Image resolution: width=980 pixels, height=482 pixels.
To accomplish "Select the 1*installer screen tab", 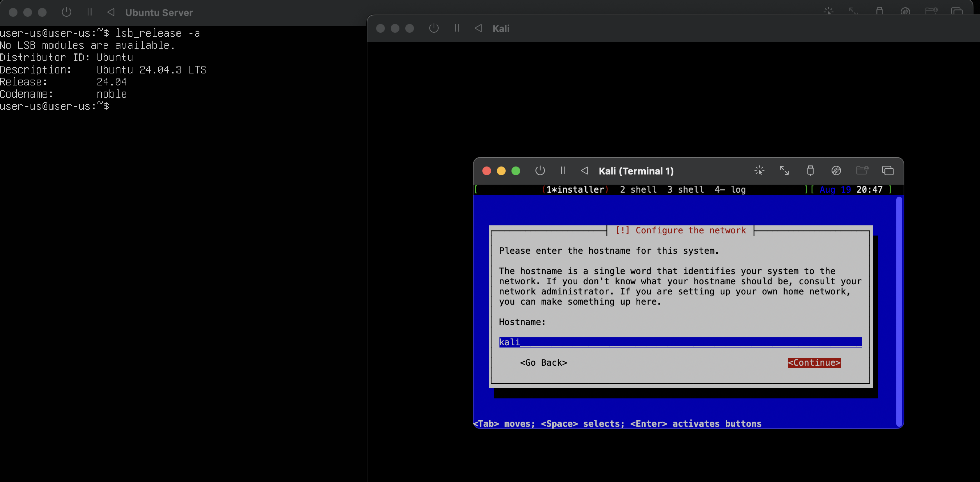I will [575, 189].
